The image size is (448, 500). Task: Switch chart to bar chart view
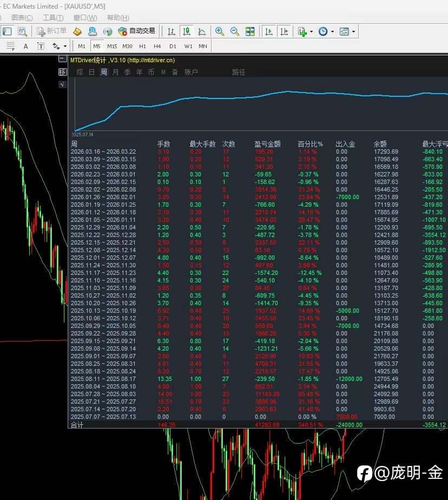[172, 31]
